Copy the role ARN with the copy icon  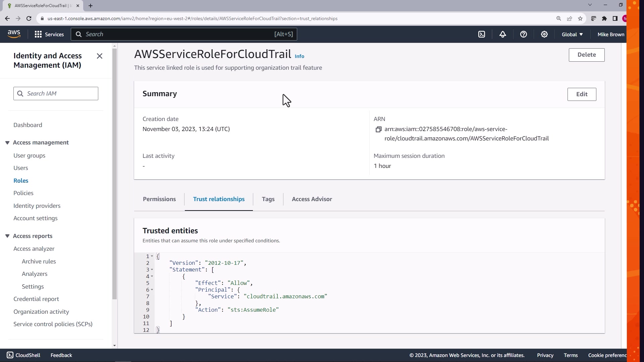click(378, 129)
